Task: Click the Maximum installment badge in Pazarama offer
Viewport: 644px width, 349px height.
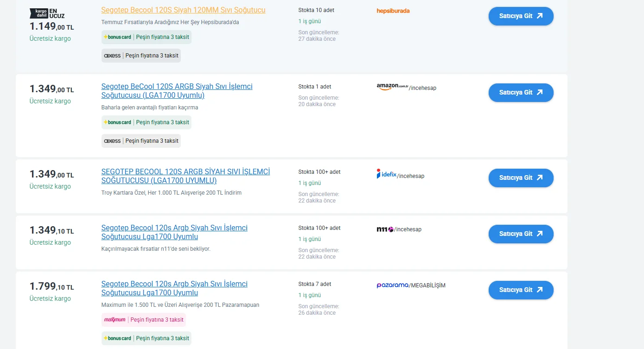Action: click(144, 320)
